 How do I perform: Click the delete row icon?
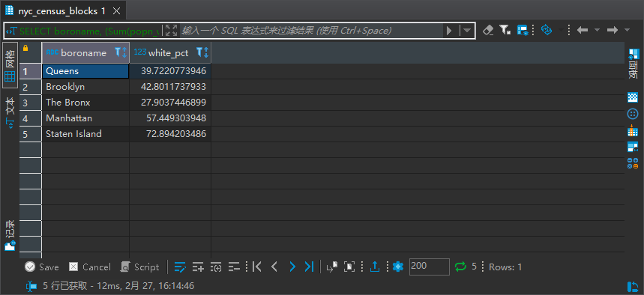[x=234, y=267]
